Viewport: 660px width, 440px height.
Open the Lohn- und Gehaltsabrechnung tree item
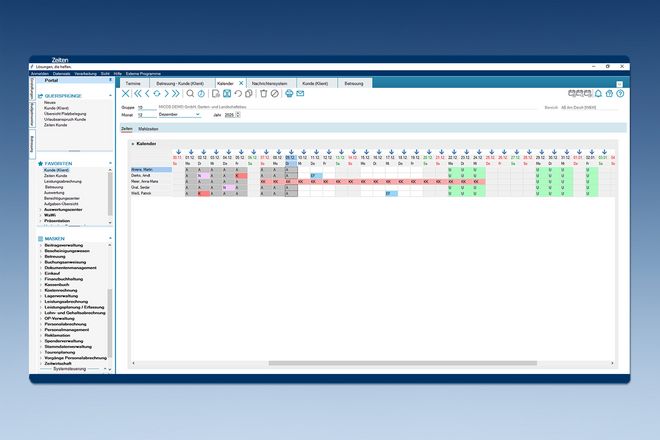pos(75,313)
